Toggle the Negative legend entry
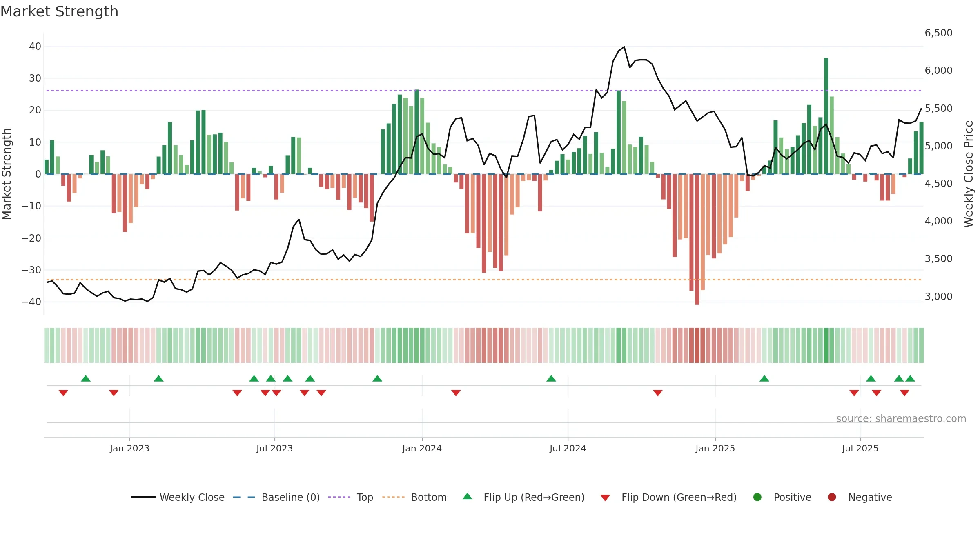 click(860, 497)
